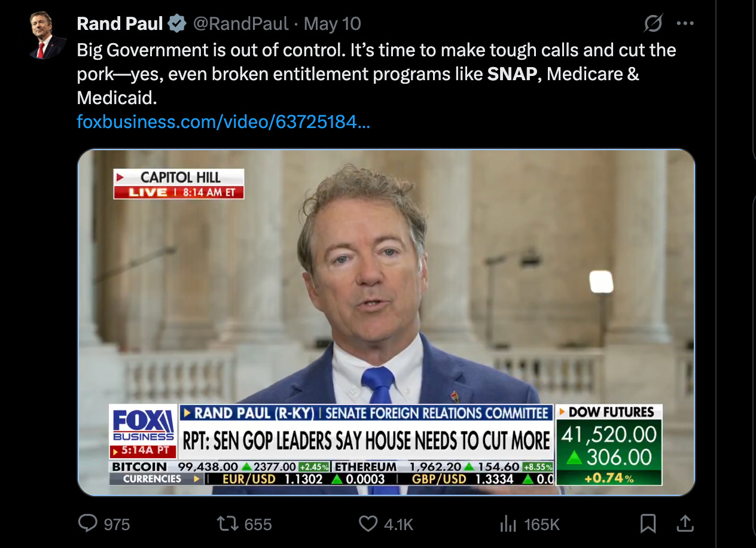This screenshot has width=756, height=548.
Task: Click the 655 reposts count
Action: [258, 525]
